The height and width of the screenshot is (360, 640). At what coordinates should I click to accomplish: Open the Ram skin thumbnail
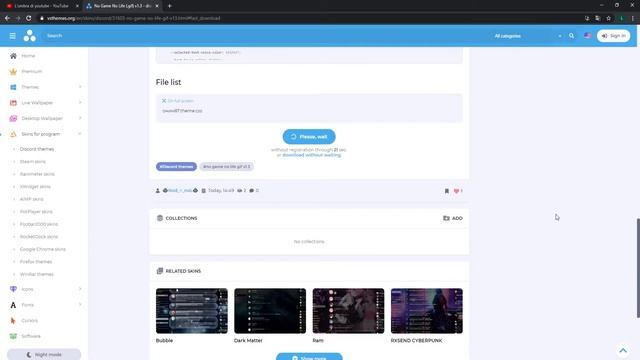pyautogui.click(x=348, y=311)
